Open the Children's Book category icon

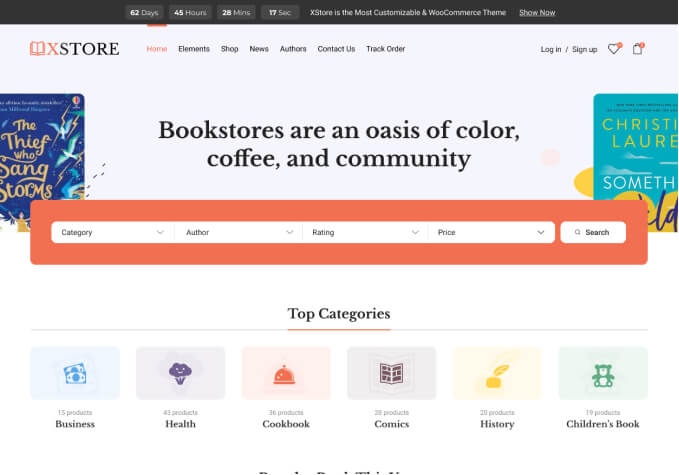tap(603, 373)
